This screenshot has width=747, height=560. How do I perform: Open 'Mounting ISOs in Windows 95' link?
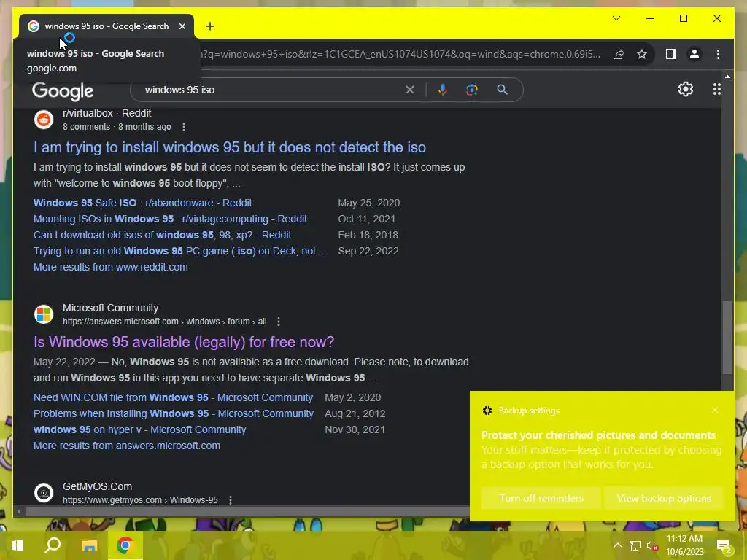pyautogui.click(x=170, y=219)
